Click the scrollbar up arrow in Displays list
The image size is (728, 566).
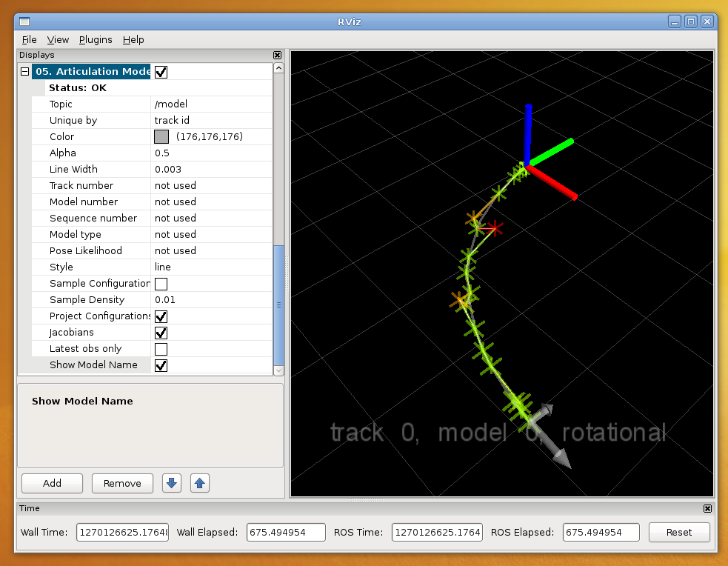pyautogui.click(x=278, y=68)
